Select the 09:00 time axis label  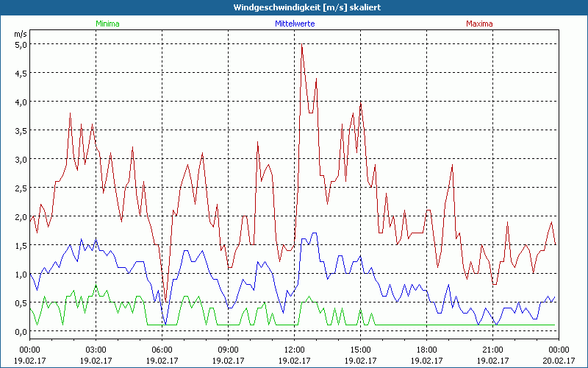click(x=228, y=350)
